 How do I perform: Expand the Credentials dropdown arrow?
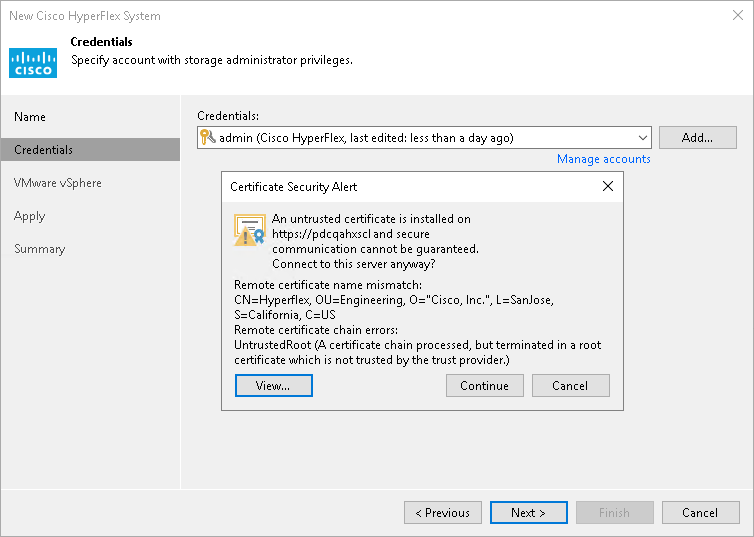coord(643,138)
